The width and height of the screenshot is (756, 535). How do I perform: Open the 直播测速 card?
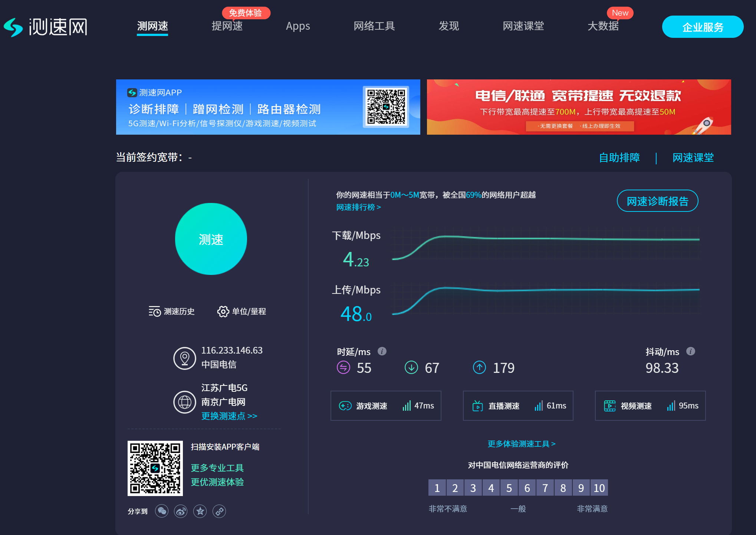click(x=518, y=406)
